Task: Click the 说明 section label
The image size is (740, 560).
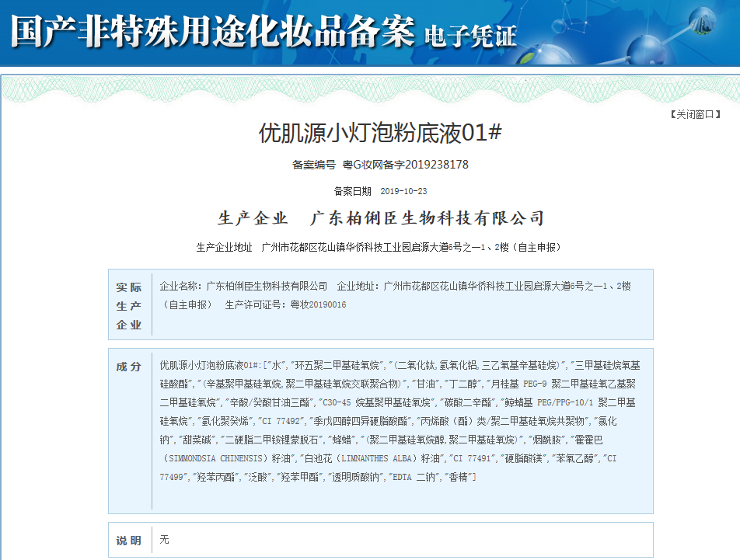Action: 129,541
